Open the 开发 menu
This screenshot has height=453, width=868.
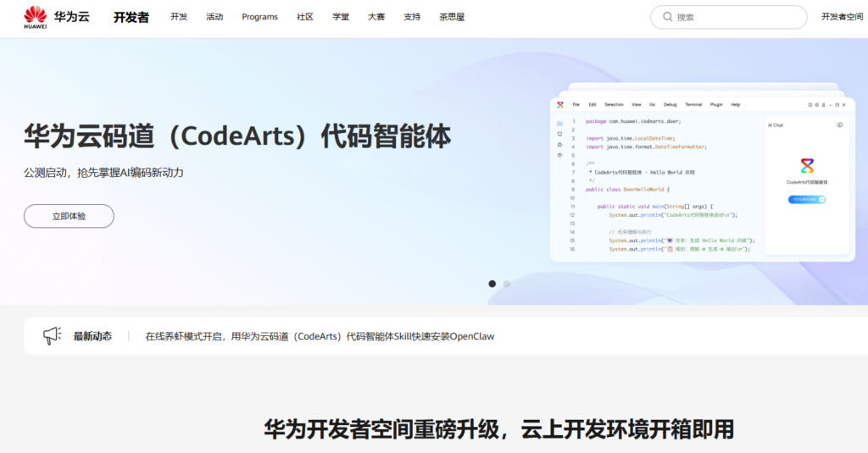tap(179, 17)
